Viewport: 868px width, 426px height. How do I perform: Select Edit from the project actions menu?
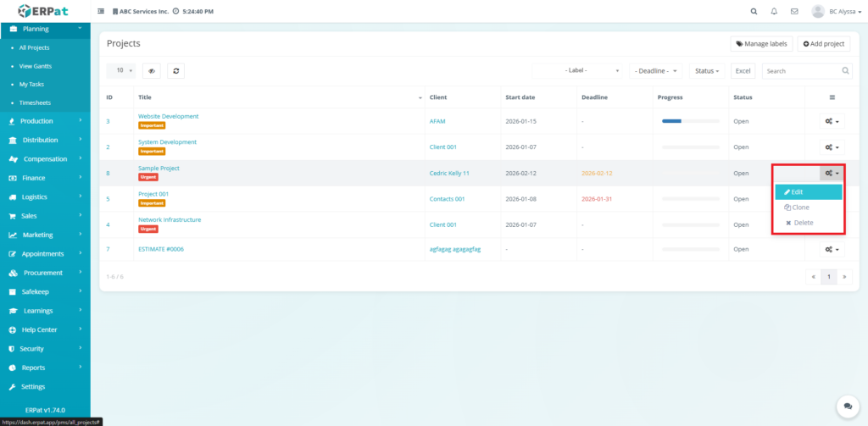(807, 192)
